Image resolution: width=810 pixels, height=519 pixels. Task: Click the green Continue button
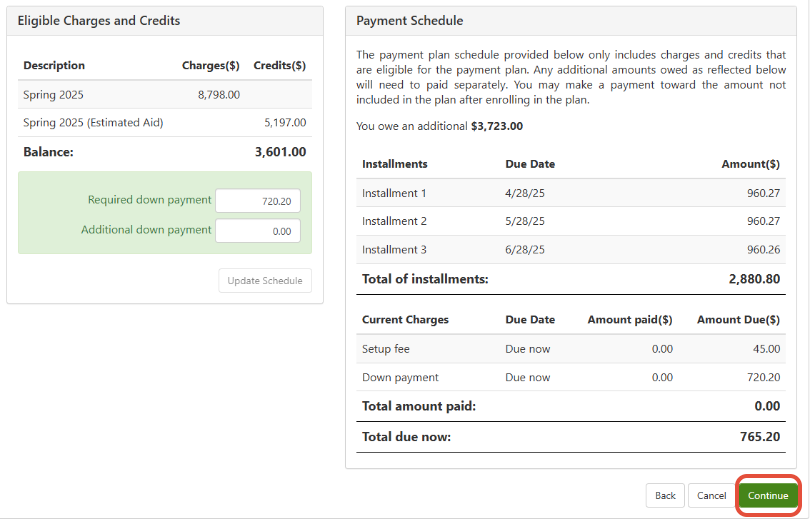768,495
